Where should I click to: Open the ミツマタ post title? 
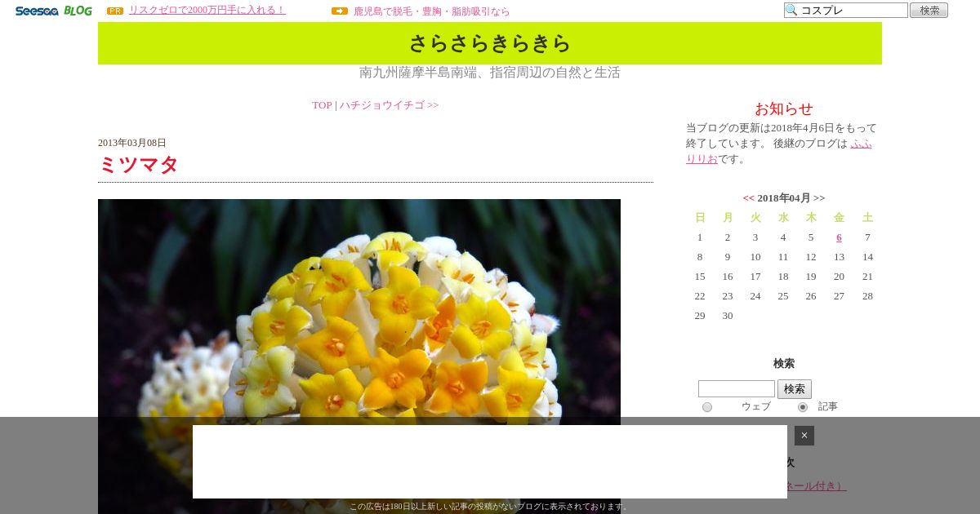click(138, 165)
